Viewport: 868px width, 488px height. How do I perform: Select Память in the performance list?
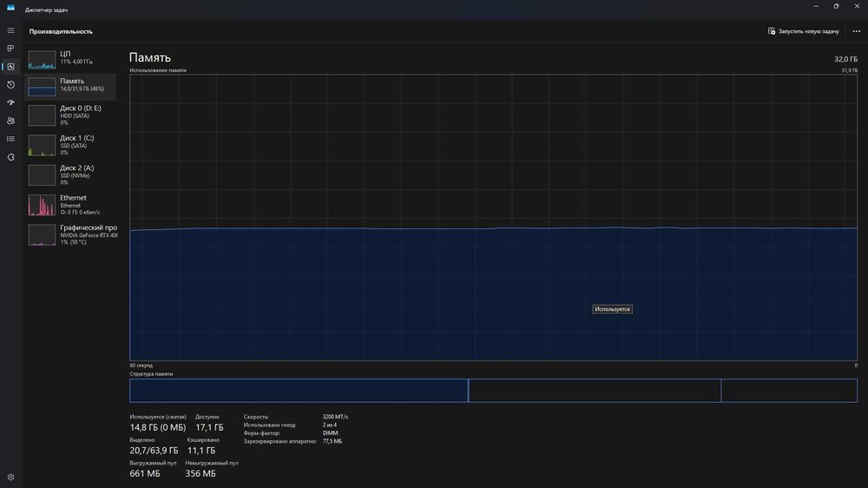pos(71,87)
